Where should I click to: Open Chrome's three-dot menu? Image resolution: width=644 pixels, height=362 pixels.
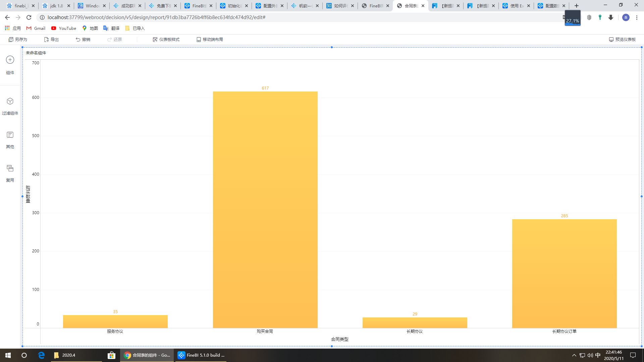[x=637, y=17]
